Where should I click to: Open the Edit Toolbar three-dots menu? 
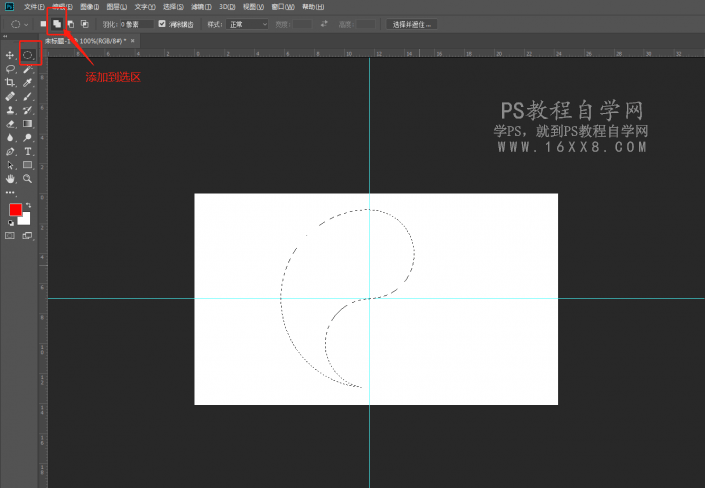10,193
